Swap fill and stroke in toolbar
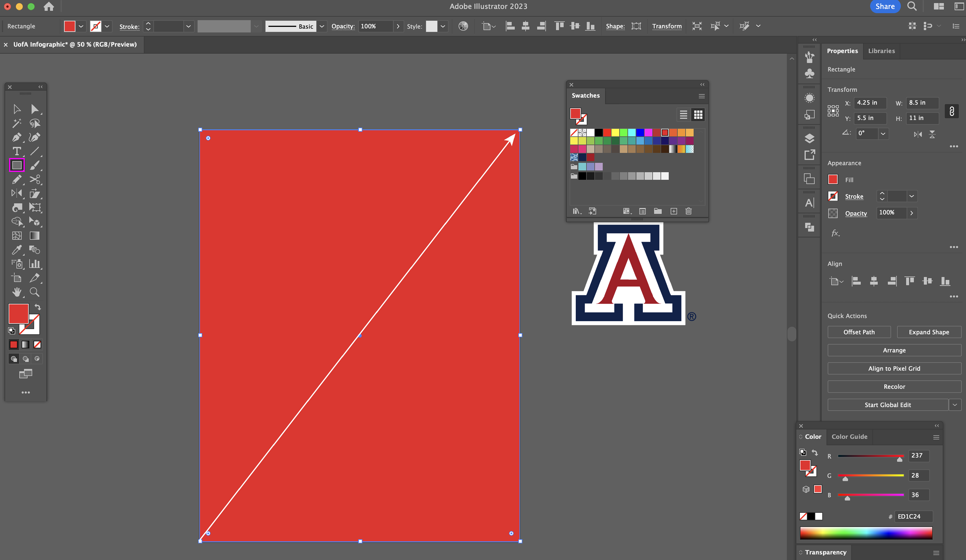The height and width of the screenshot is (560, 966). (x=38, y=307)
